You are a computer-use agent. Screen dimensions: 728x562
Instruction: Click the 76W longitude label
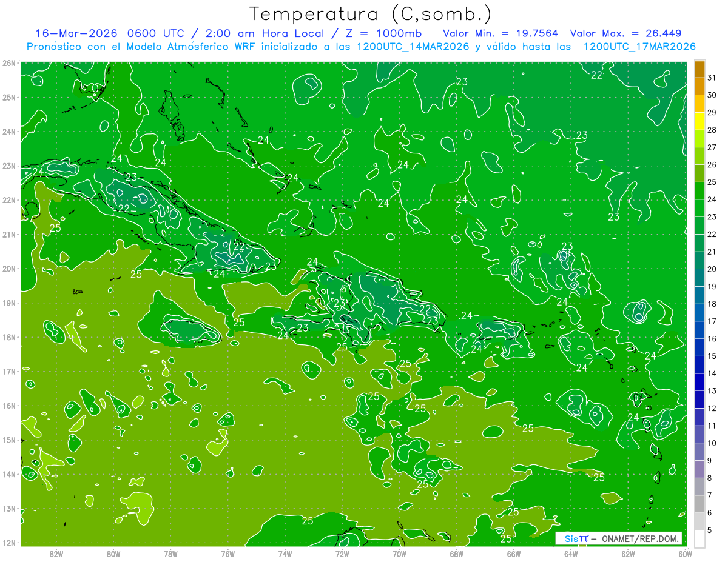227,554
